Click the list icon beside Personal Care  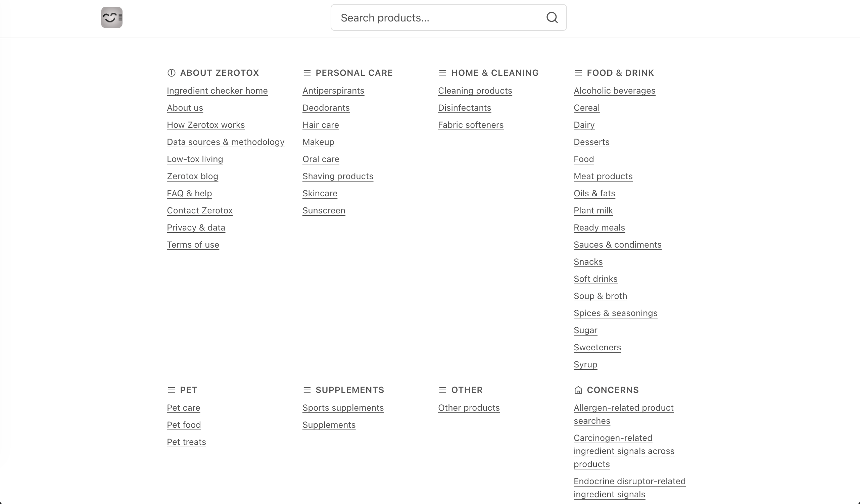307,73
